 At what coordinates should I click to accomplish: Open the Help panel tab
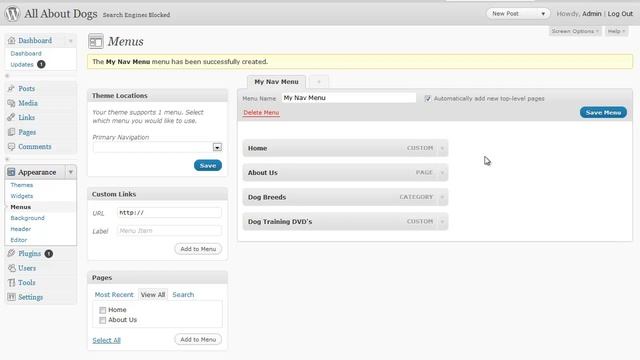(616, 31)
